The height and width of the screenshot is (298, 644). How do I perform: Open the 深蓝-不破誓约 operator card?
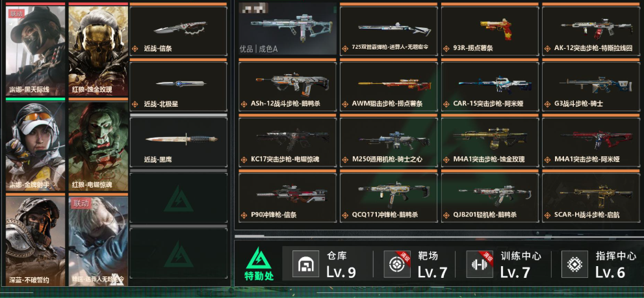point(35,241)
